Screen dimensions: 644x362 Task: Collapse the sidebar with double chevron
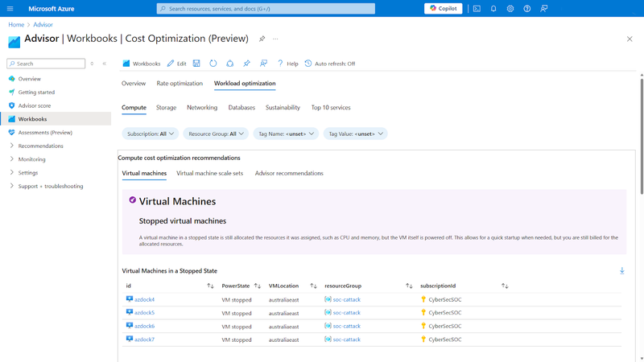[105, 64]
